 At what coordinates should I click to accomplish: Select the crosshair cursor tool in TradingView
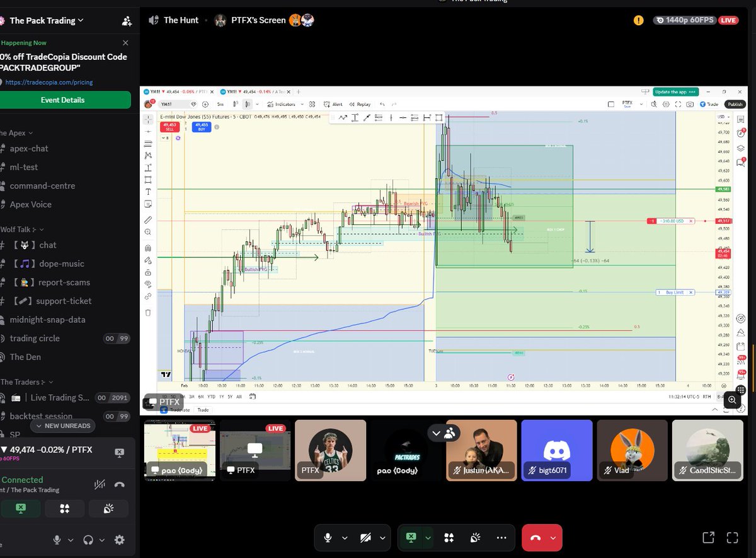148,119
